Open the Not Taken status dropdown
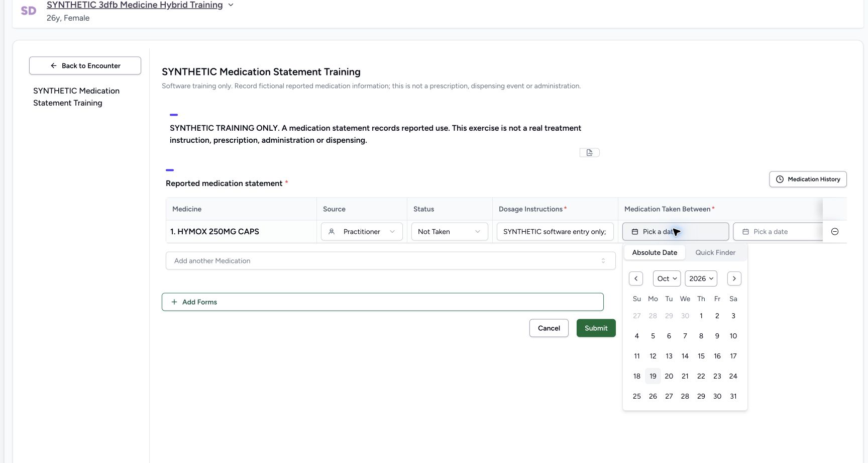The width and height of the screenshot is (868, 463). point(450,232)
